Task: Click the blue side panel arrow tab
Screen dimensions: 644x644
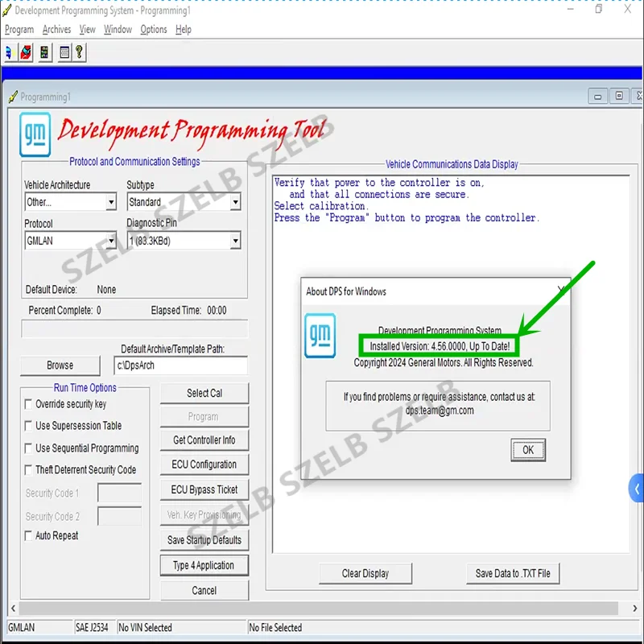Action: click(x=637, y=488)
